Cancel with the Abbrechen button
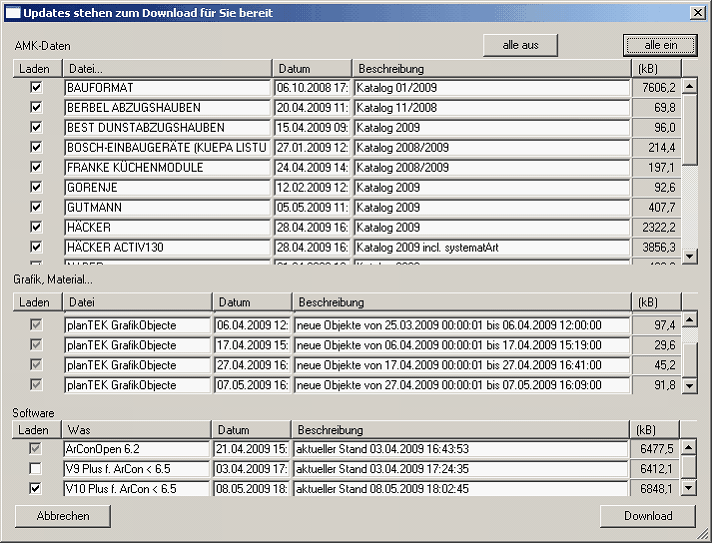This screenshot has width=713, height=544. point(63,516)
